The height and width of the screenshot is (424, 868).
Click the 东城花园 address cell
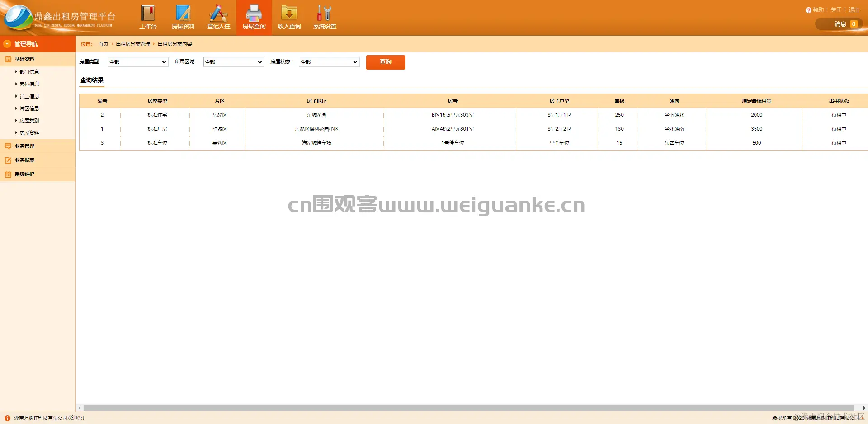316,115
